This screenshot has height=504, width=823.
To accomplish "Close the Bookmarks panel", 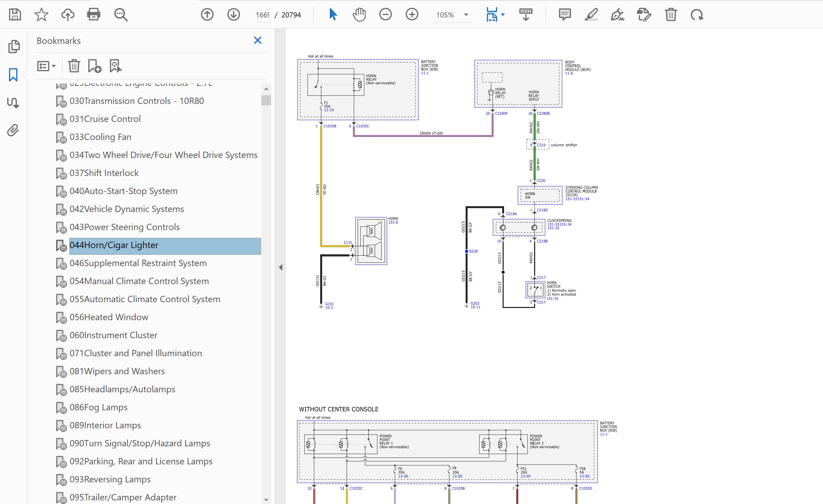I will click(257, 41).
